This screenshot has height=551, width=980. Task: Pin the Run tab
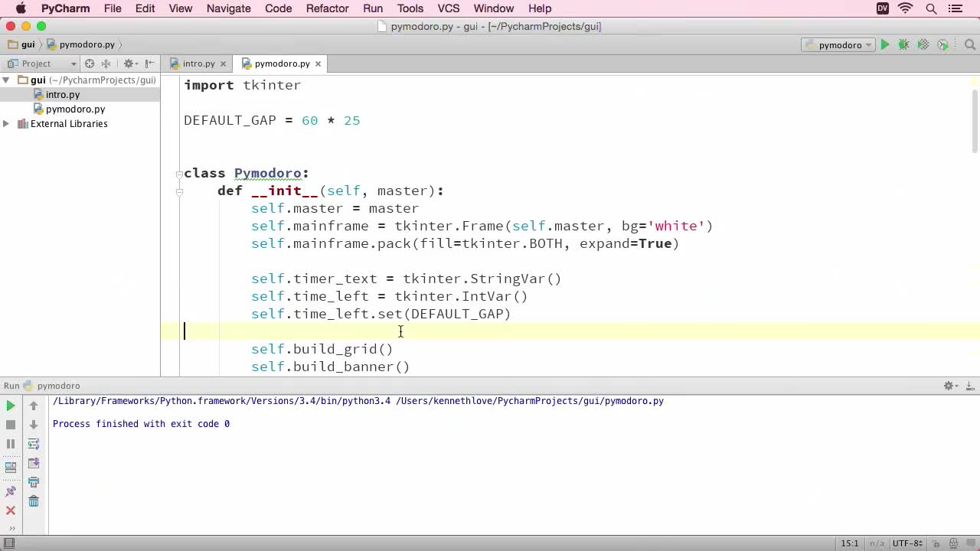pyautogui.click(x=11, y=491)
